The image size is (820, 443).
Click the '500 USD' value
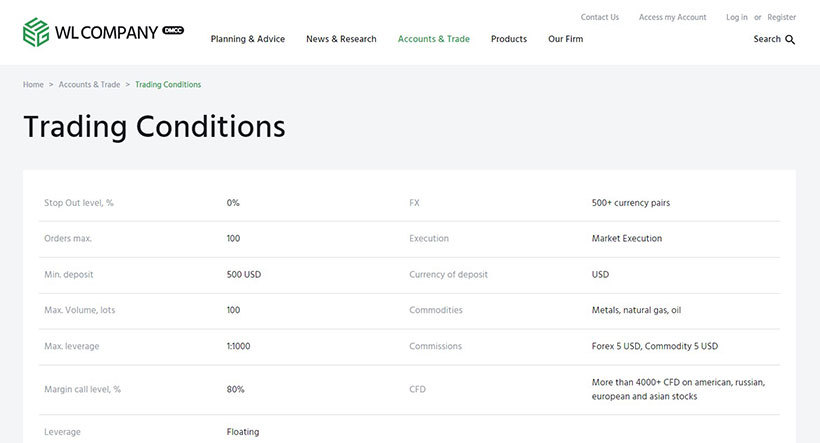[244, 275]
